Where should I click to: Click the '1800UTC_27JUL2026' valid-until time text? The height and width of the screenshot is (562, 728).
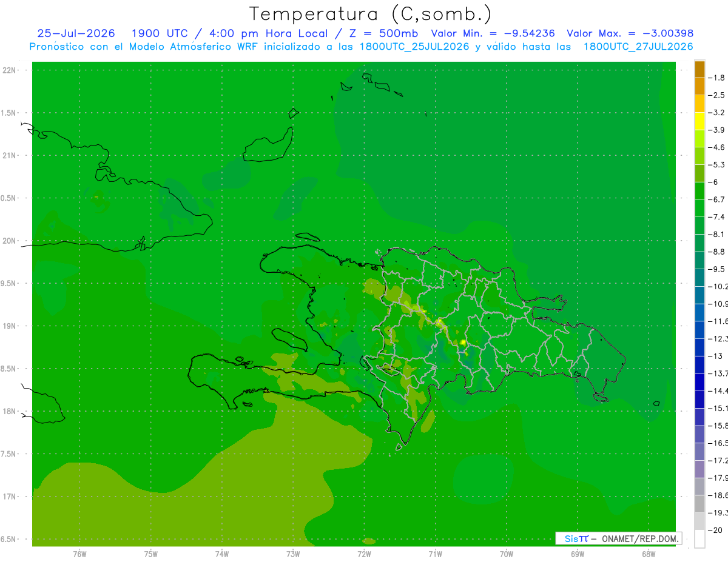638,47
